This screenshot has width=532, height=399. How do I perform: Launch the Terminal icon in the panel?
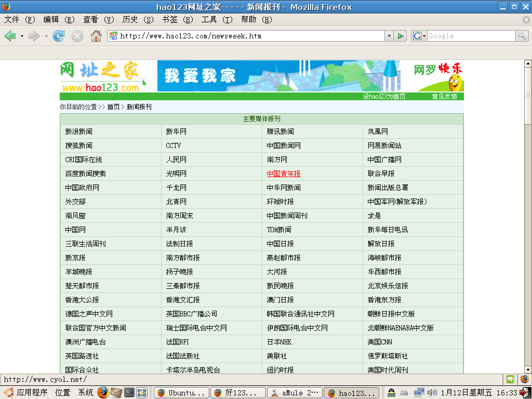pyautogui.click(x=129, y=393)
